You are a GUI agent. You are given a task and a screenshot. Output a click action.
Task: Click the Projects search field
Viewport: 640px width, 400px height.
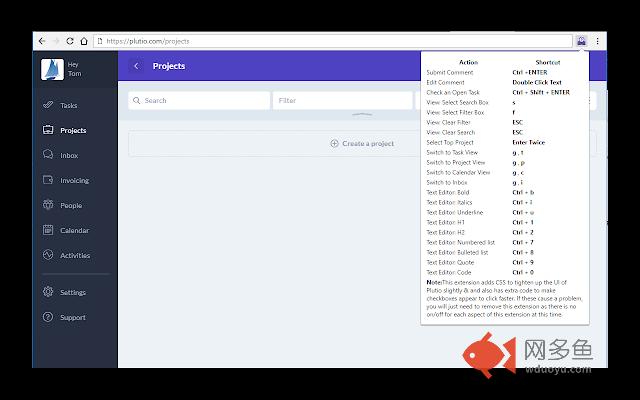[x=199, y=100]
